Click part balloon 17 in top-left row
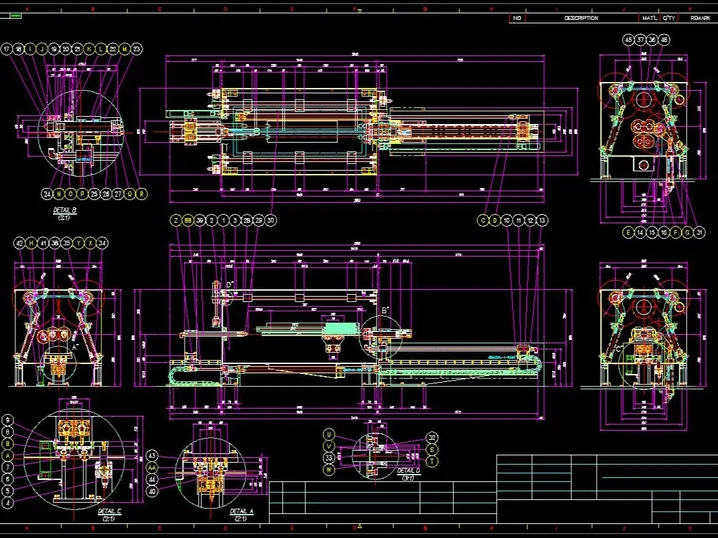The image size is (718, 538). coord(7,48)
